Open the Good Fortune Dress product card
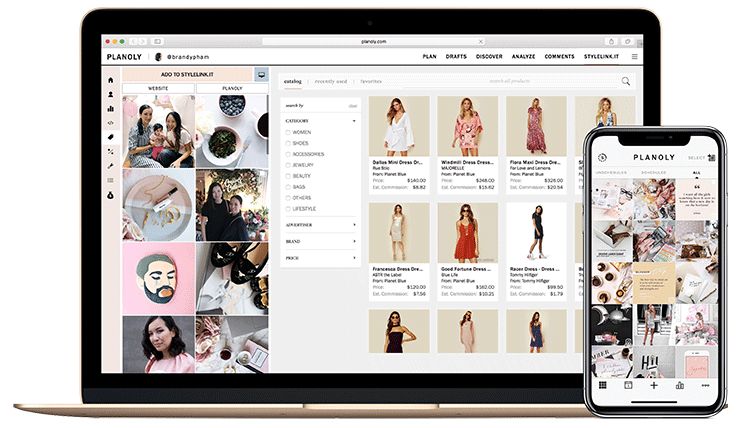Viewport: 738px width, 428px height. [468, 251]
